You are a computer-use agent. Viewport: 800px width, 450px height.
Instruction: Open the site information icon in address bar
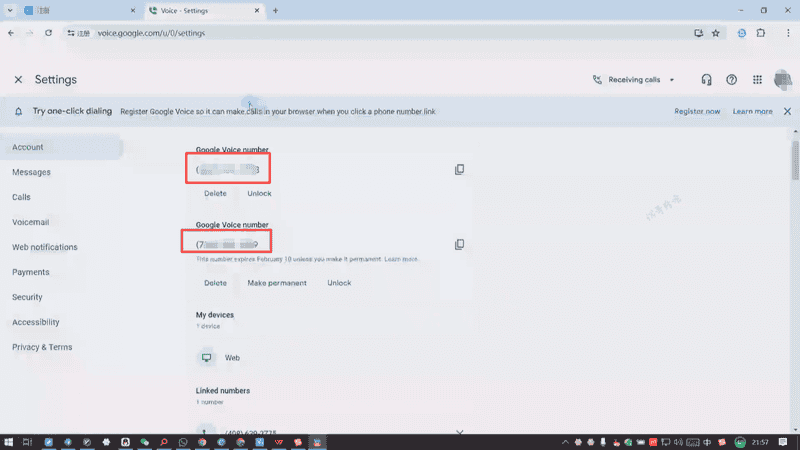pyautogui.click(x=71, y=33)
